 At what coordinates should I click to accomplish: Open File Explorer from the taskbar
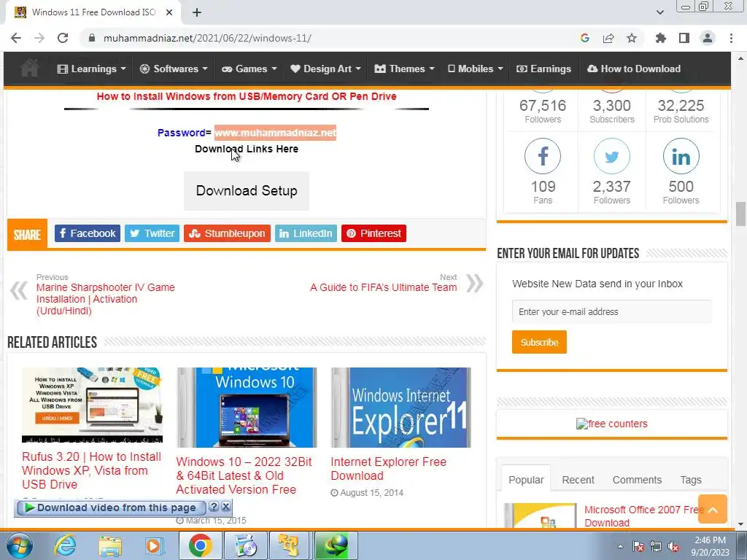point(110,545)
